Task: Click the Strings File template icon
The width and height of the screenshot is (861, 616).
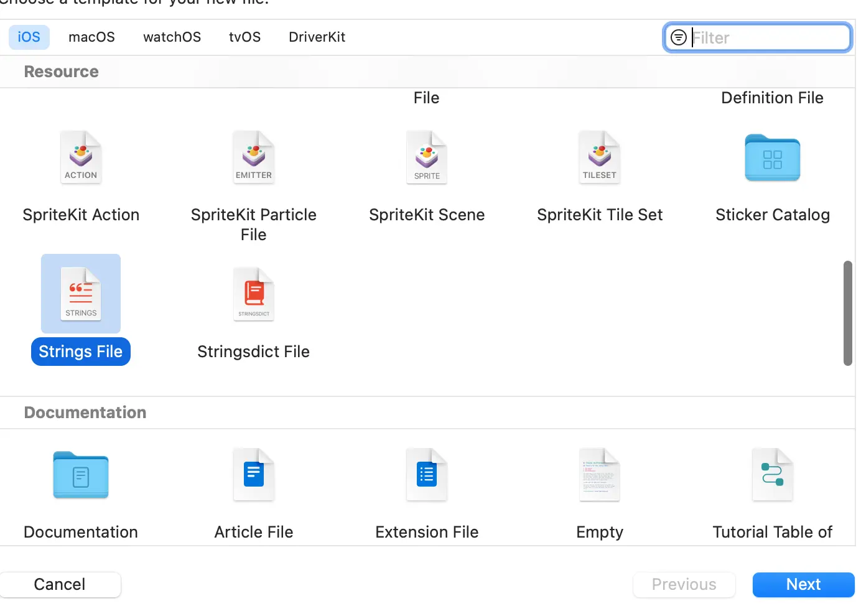Action: [81, 294]
